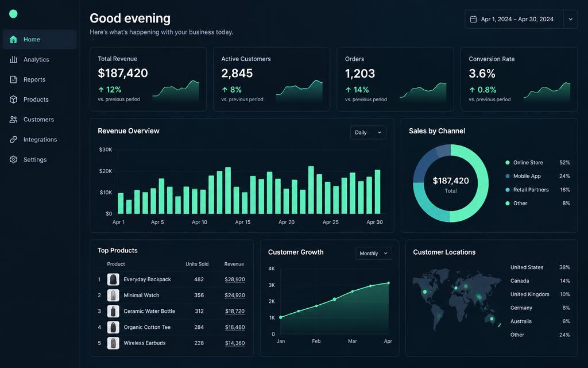This screenshot has height=368, width=588.
Task: Click Canada location row
Action: pos(540,281)
